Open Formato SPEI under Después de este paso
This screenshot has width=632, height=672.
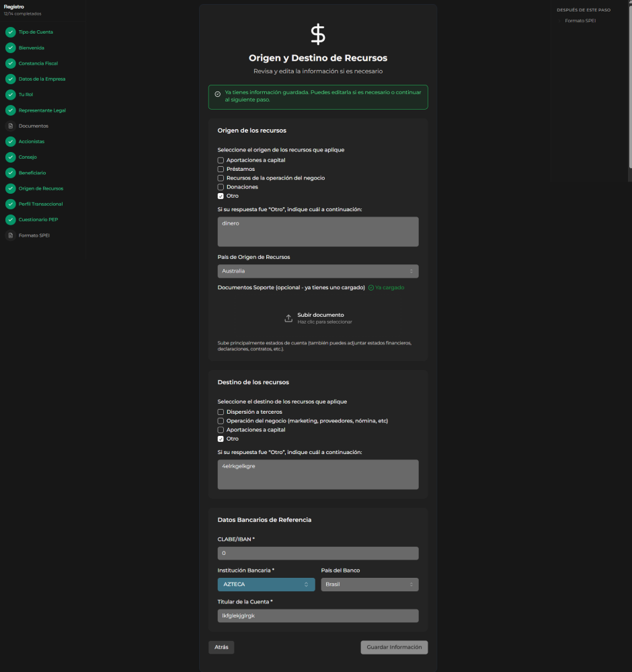(x=580, y=21)
